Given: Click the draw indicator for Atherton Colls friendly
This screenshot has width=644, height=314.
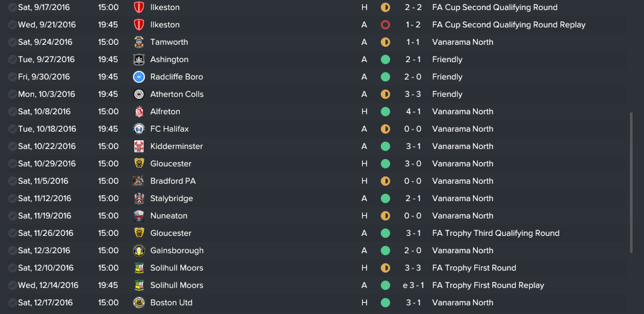Looking at the screenshot, I should click(385, 94).
